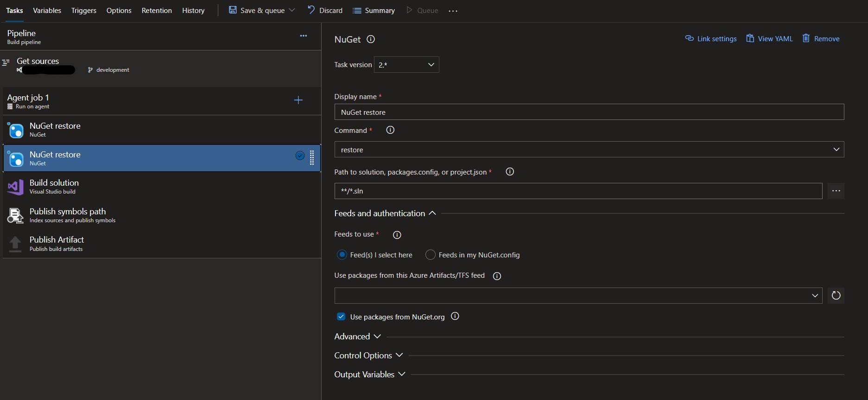Select the Build solution task icon
This screenshot has height=400, width=868.
(15, 187)
